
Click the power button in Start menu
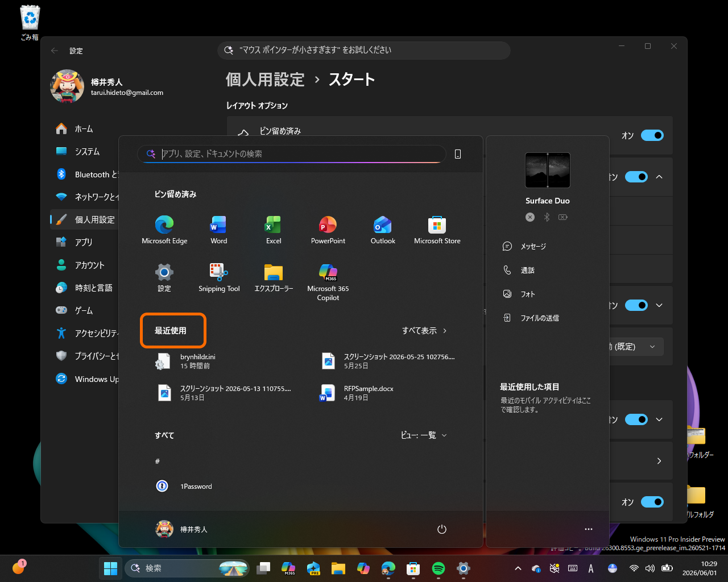pyautogui.click(x=442, y=529)
